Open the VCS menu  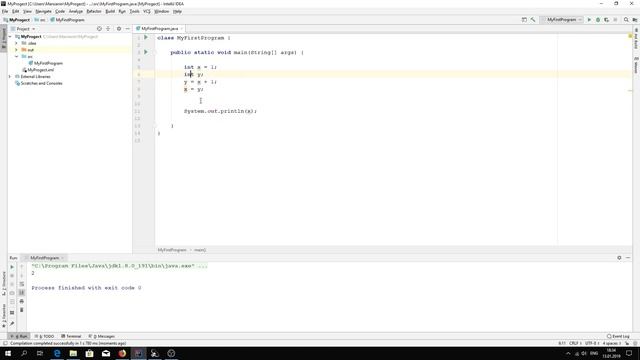point(147,11)
